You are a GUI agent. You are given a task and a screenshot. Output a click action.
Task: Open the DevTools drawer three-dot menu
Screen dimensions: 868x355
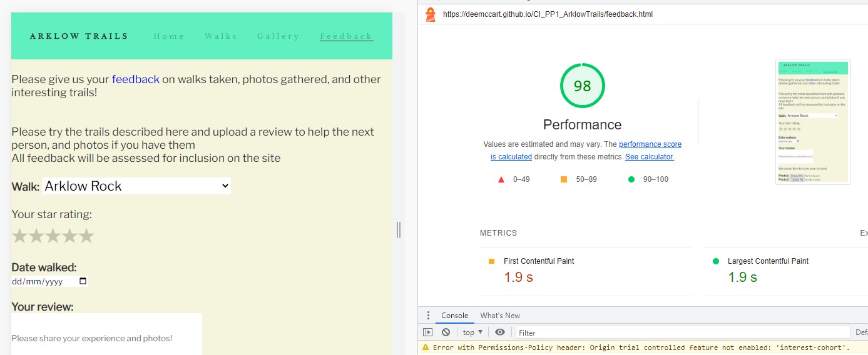(428, 316)
